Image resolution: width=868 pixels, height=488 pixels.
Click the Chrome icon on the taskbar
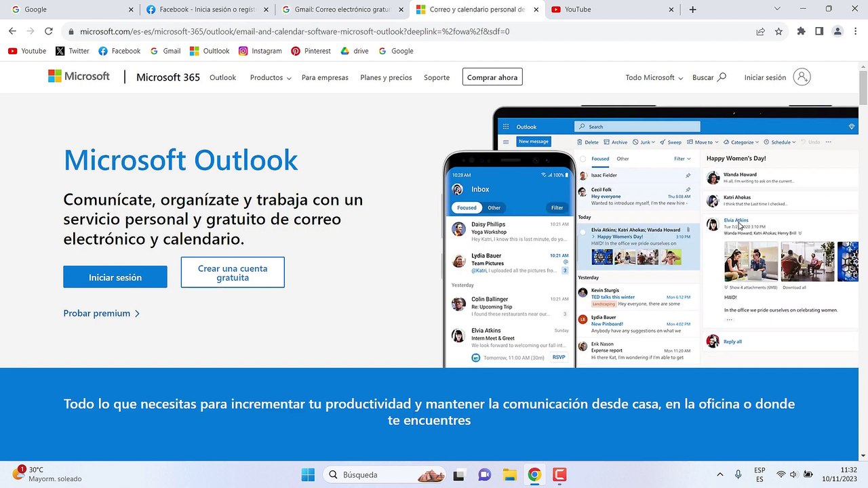coord(534,474)
